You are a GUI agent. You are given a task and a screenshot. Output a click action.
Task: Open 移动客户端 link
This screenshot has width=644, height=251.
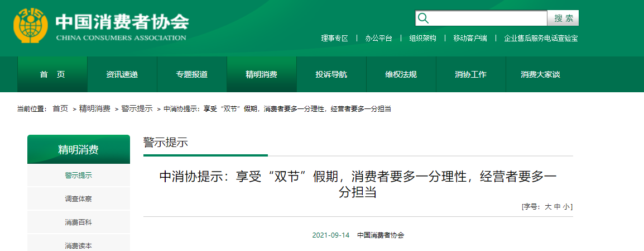(470, 39)
